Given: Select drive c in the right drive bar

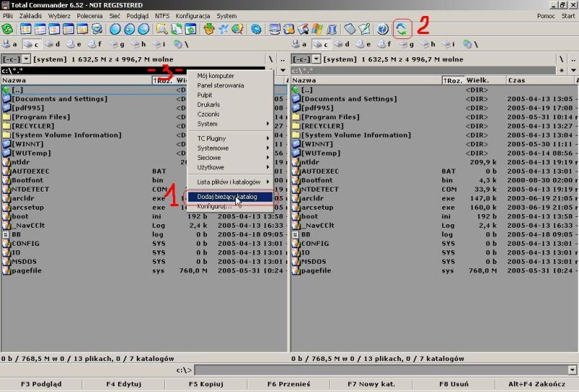Looking at the screenshot, I should [x=321, y=44].
